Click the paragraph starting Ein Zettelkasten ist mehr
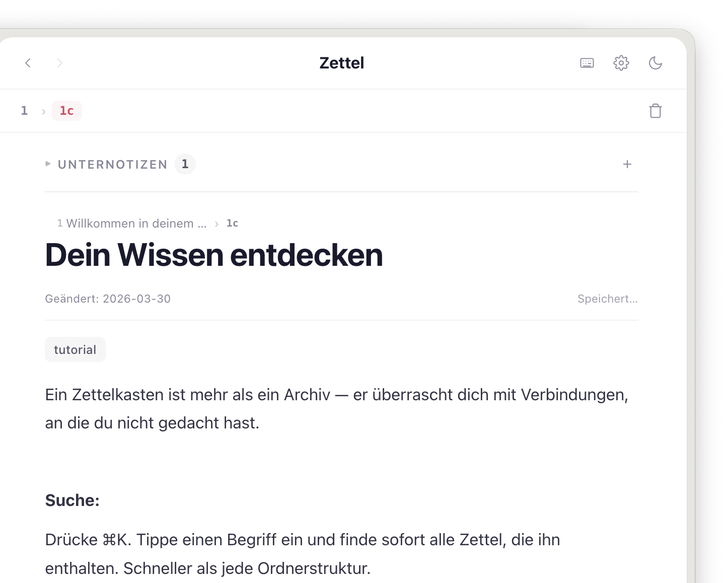Image resolution: width=728 pixels, height=583 pixels. [x=337, y=409]
